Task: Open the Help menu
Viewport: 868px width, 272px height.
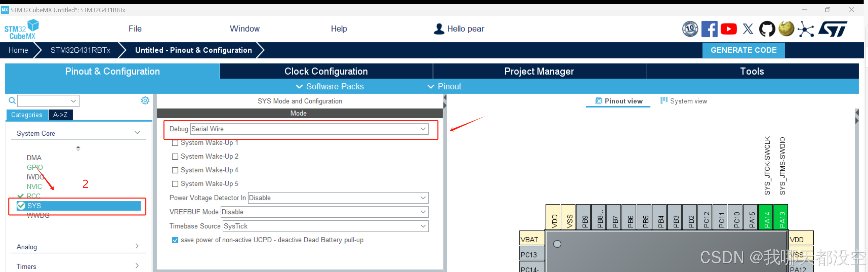Action: (x=339, y=29)
